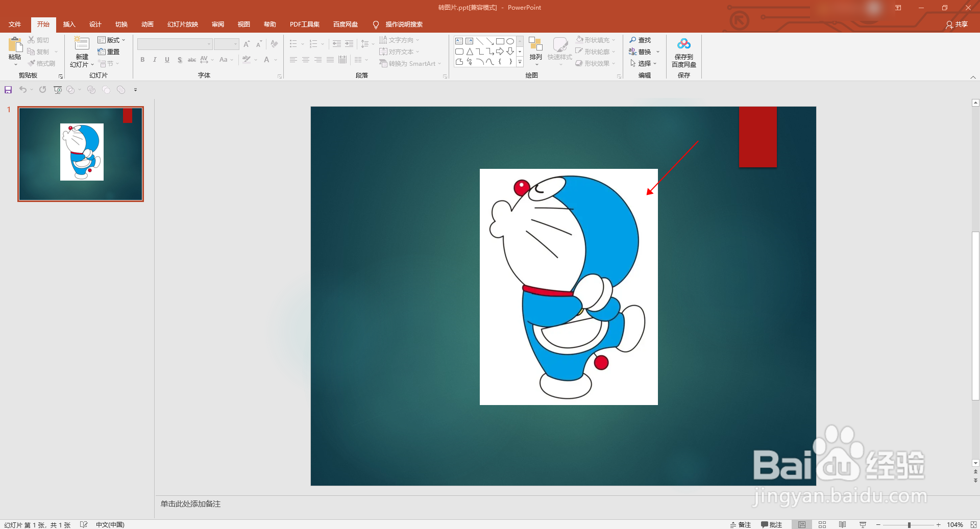This screenshot has width=980, height=529.
Task: Open the Undo history dropdown arrow
Action: coord(32,90)
